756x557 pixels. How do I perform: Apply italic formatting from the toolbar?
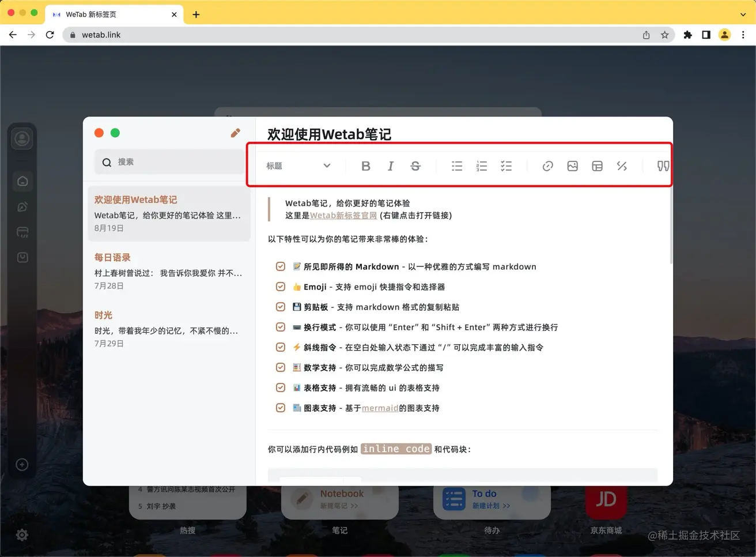point(391,166)
